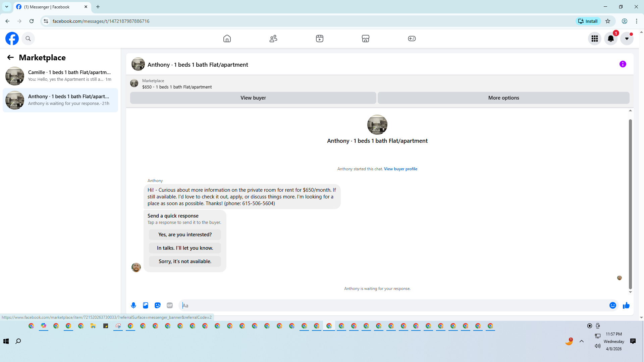Open conversation information purple icon
This screenshot has height=362, width=644.
623,64
